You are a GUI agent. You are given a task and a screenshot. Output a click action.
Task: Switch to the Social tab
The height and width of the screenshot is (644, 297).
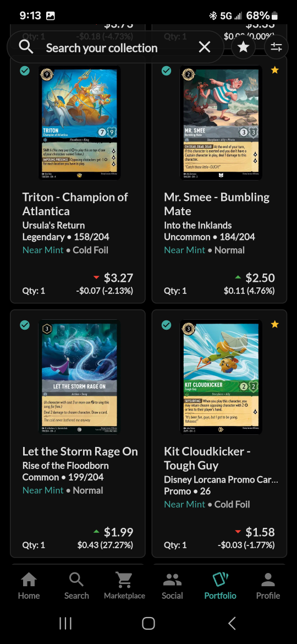172,586
